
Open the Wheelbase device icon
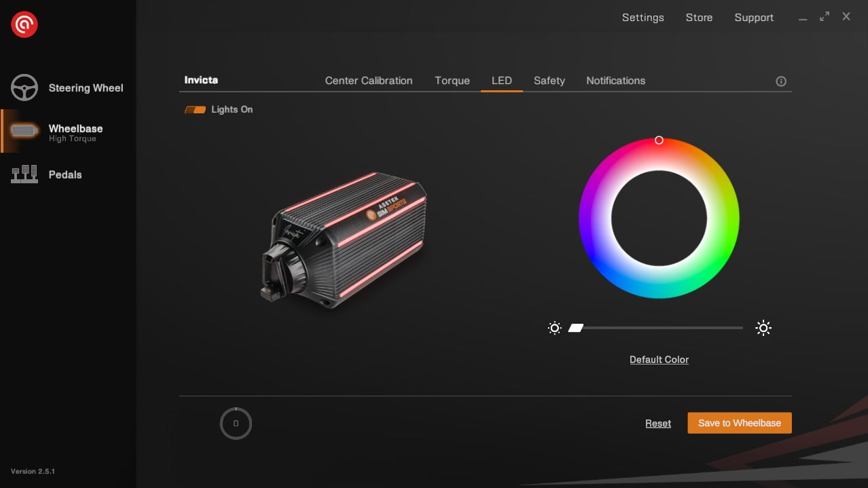[24, 131]
